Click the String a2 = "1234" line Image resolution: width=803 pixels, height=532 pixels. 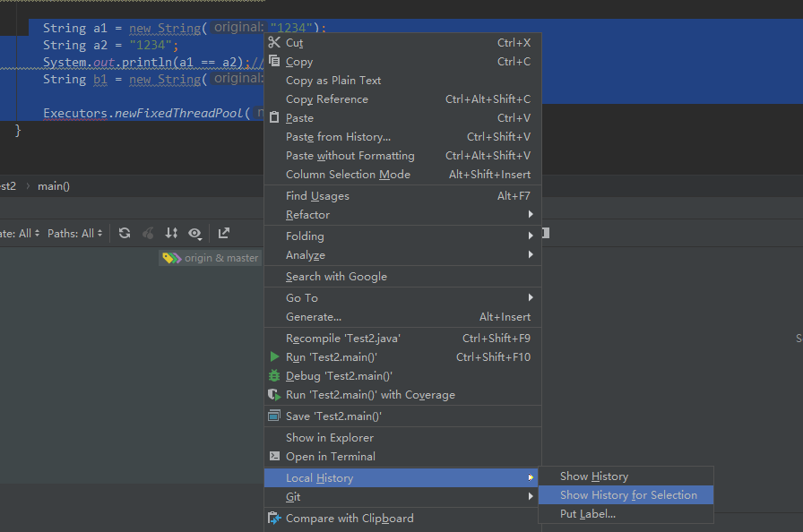(110, 45)
